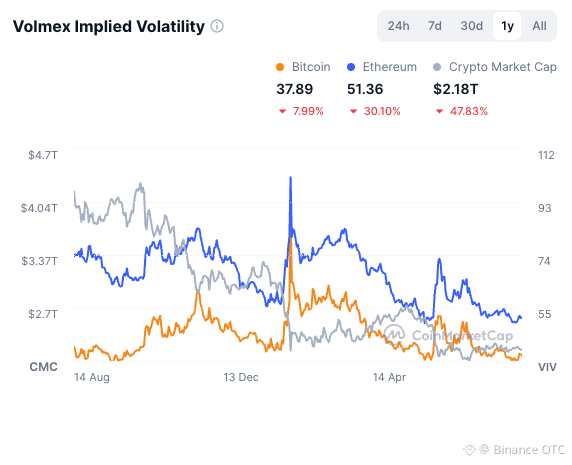Click the info icon beside Volmex Implied Volatility

tap(217, 26)
